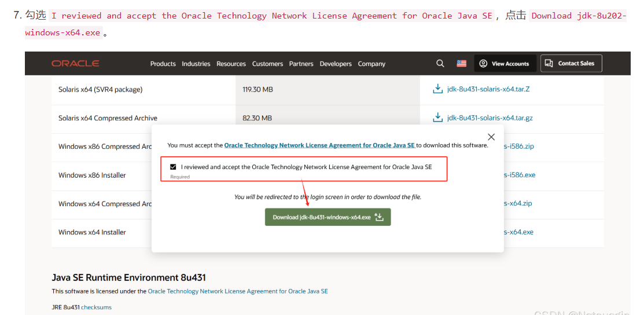644x315 pixels.
Task: Click the Oracle logo
Action: tap(75, 63)
